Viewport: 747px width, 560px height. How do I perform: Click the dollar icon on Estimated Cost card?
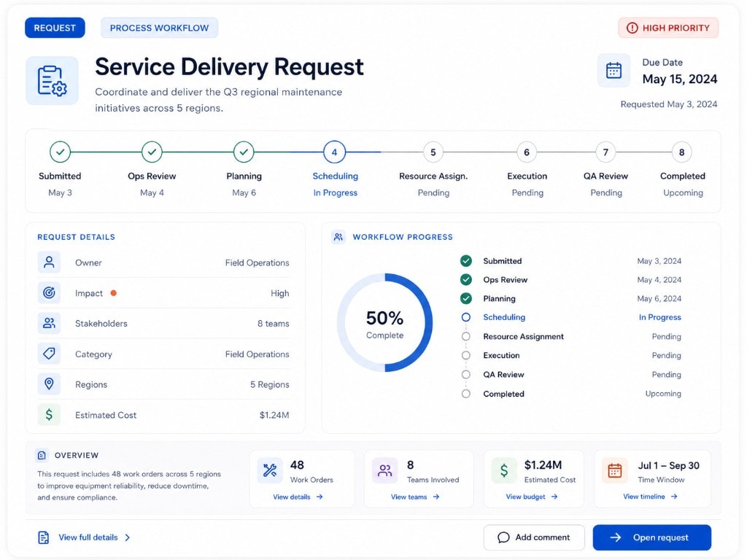point(504,470)
